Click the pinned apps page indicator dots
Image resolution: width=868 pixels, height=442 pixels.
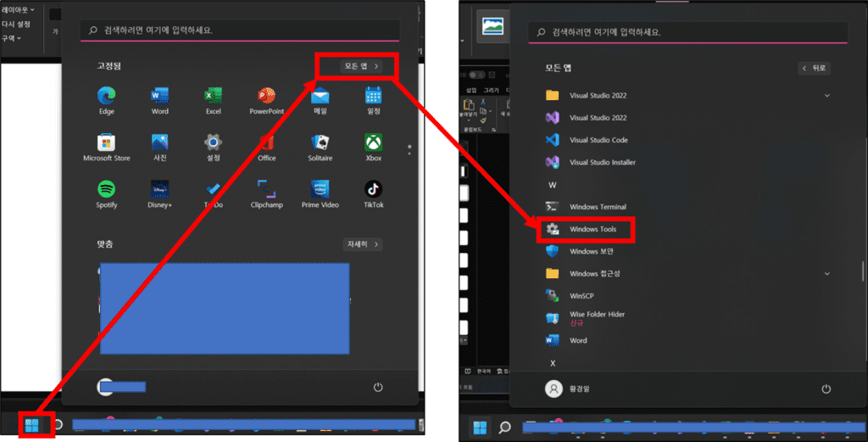[x=409, y=149]
